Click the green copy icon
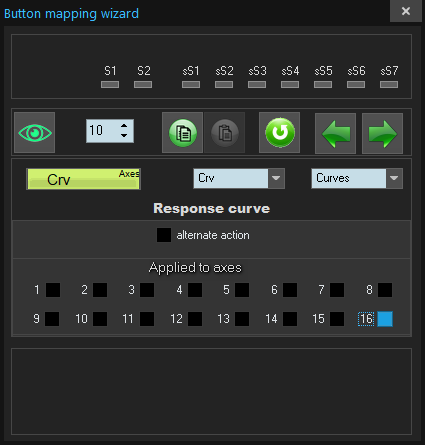Image resolution: width=425 pixels, height=445 pixels. click(182, 133)
